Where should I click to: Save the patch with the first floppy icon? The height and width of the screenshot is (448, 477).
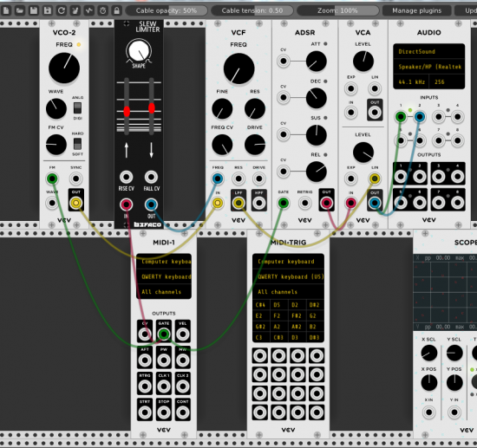pos(34,10)
